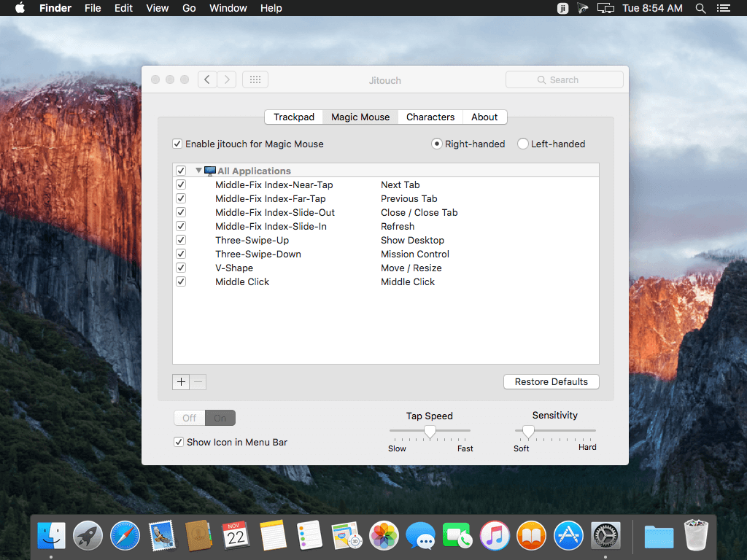Select the Left-handed radio button
The width and height of the screenshot is (747, 560).
tap(522, 144)
